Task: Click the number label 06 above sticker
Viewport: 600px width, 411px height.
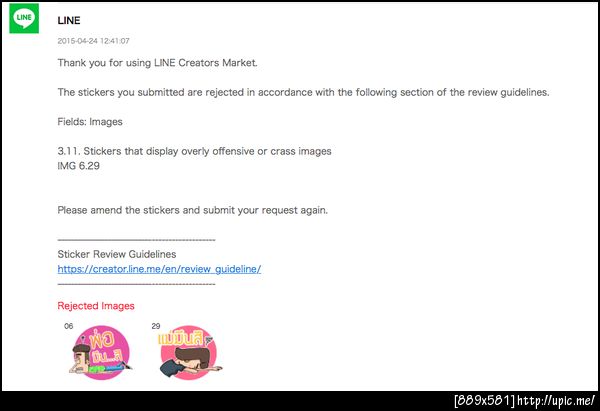Action: pos(68,326)
